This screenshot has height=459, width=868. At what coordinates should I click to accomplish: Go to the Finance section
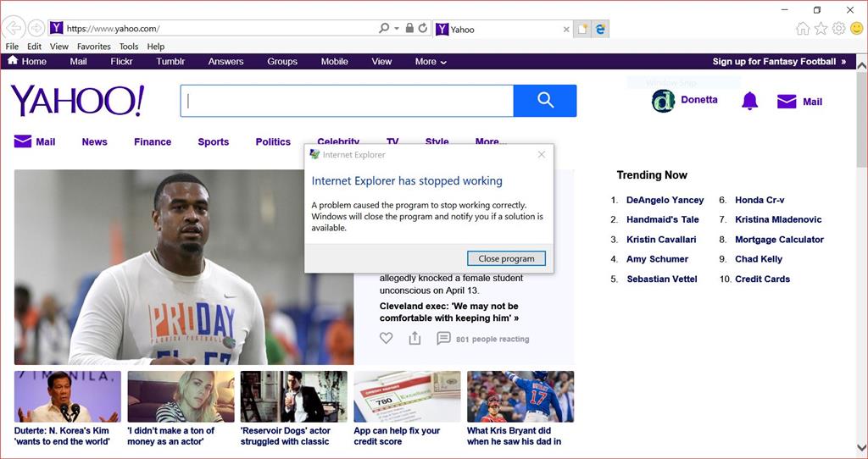coord(153,141)
